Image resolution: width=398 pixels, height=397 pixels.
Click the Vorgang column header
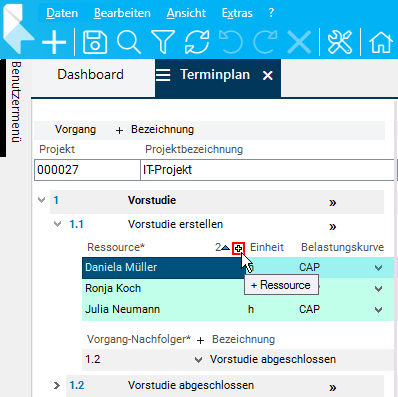coord(75,129)
